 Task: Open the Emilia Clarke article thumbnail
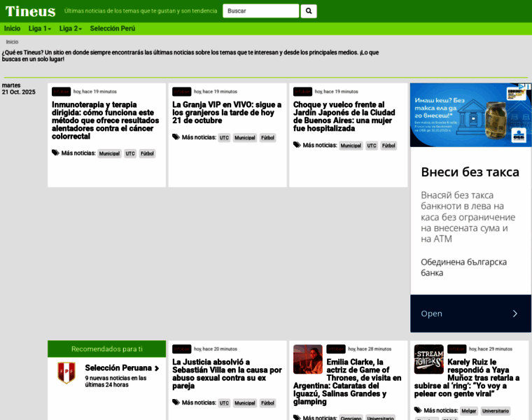[307, 359]
